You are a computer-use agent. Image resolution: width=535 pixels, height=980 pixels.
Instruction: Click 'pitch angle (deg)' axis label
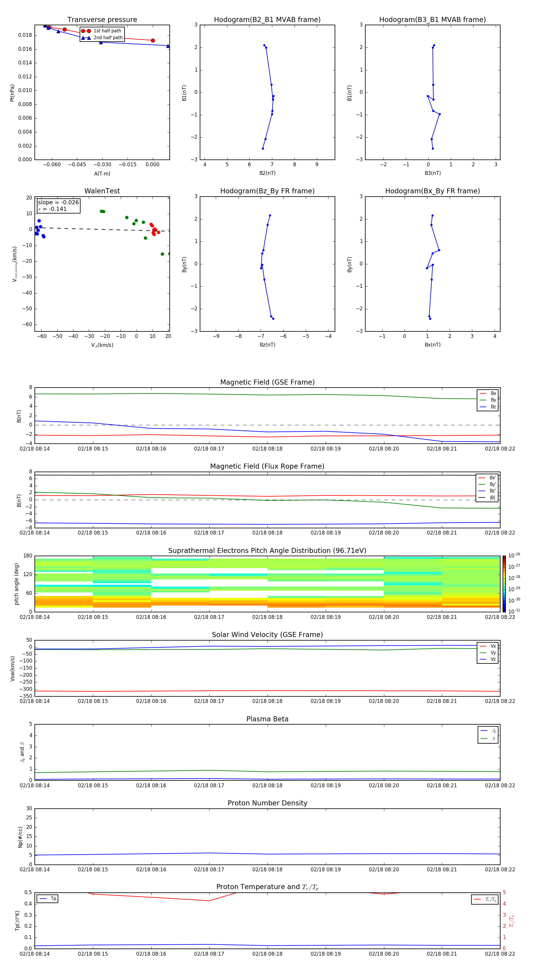click(x=16, y=584)
